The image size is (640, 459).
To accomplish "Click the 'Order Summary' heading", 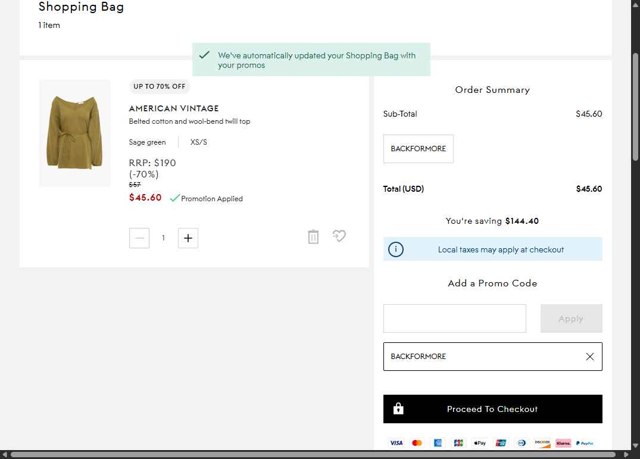I will [x=493, y=90].
